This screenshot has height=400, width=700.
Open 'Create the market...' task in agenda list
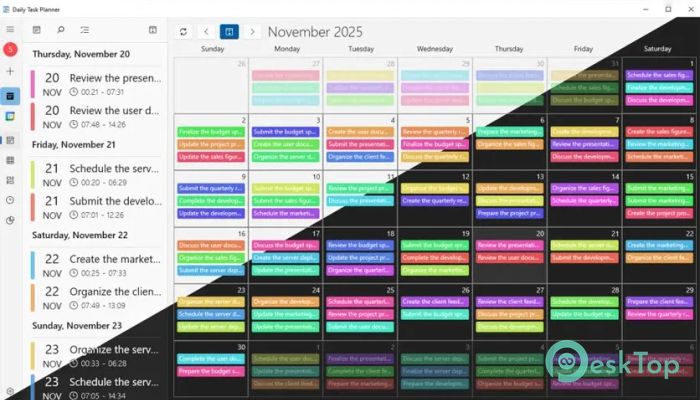click(96, 265)
